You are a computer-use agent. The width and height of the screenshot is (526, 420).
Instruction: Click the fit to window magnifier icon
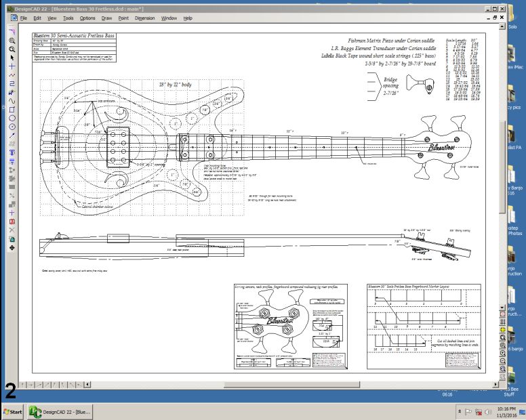coord(502,345)
